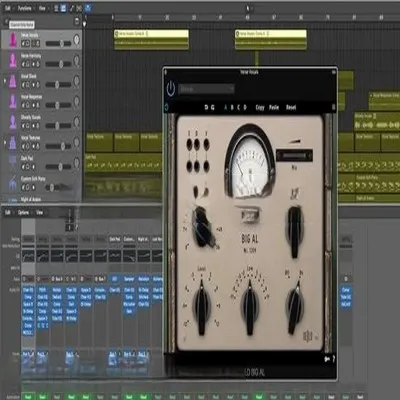Screen dimensions: 400x400
Task: Mute the Verse Harmony track
Action: pyautogui.click(x=23, y=64)
